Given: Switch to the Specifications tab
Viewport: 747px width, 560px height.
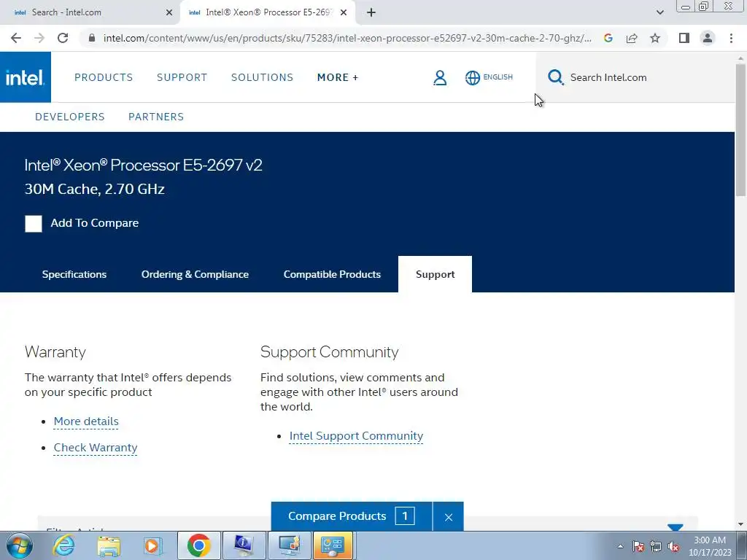Looking at the screenshot, I should coord(74,274).
